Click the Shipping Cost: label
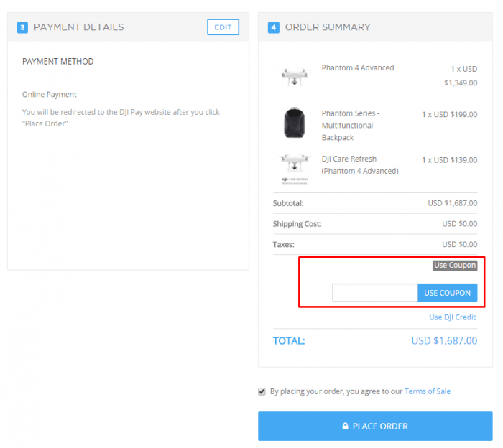 [x=297, y=224]
